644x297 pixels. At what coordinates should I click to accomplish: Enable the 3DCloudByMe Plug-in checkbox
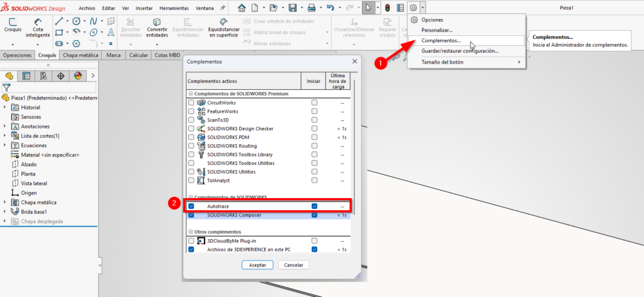click(191, 241)
